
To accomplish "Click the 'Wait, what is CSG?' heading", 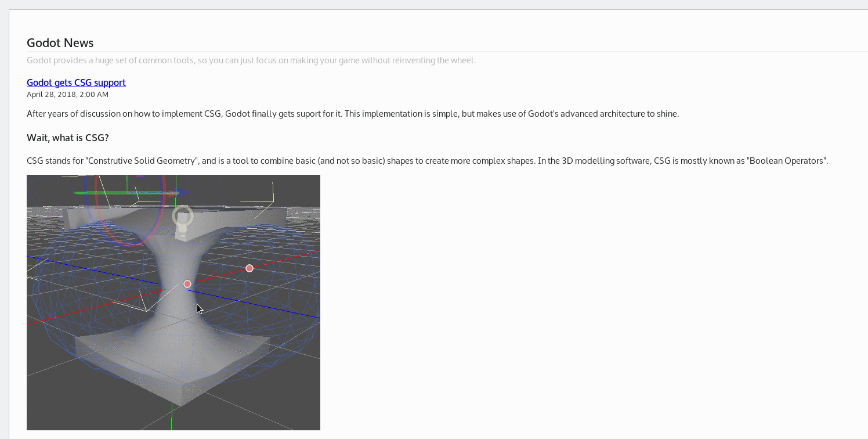I will click(68, 138).
